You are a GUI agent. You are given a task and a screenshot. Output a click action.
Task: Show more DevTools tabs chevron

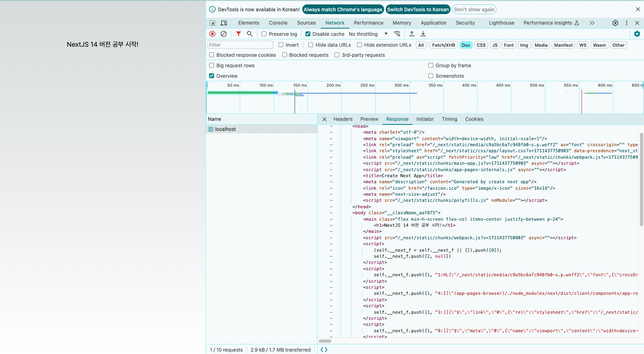tap(592, 23)
